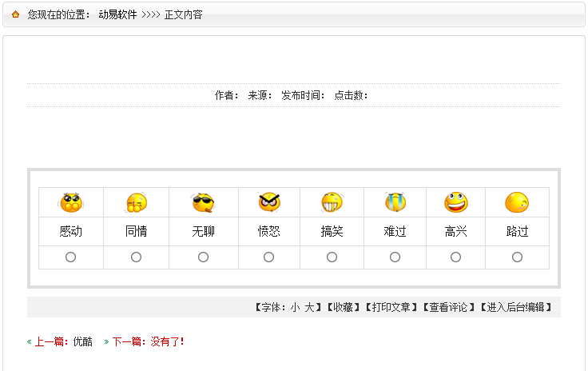Click the 发布时间 publish time label
Screen dimensions: 588x371
[x=303, y=96]
